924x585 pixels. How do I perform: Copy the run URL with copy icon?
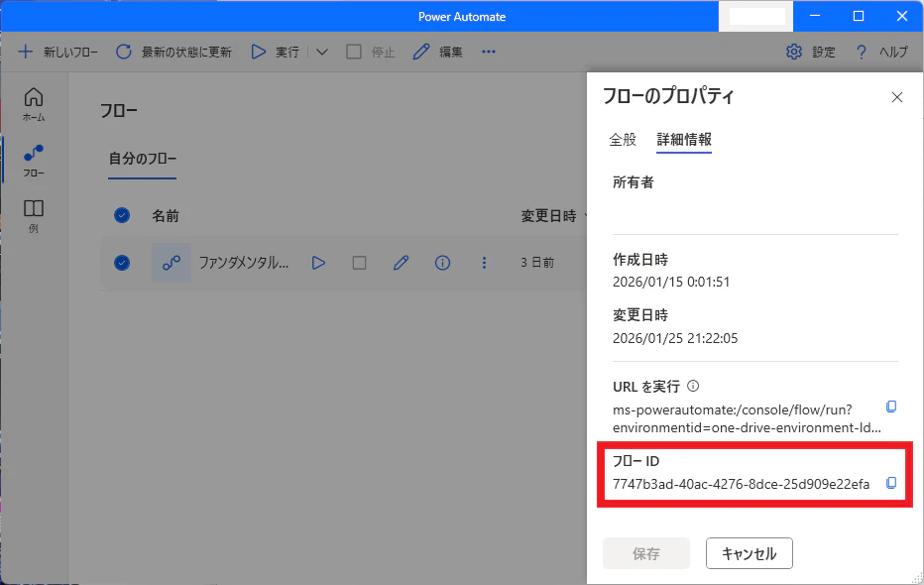891,407
